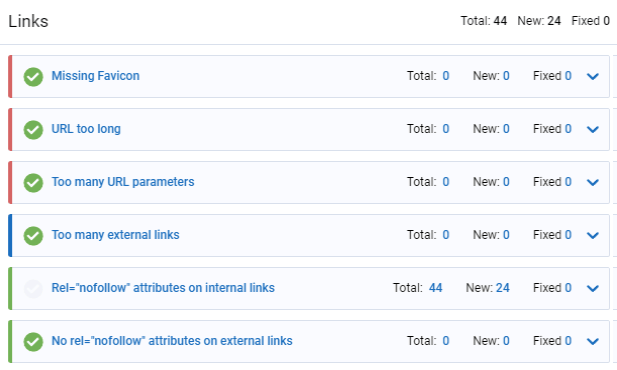617x370 pixels.
Task: Click the check icon for Too many URL parameters
Action: pos(33,183)
